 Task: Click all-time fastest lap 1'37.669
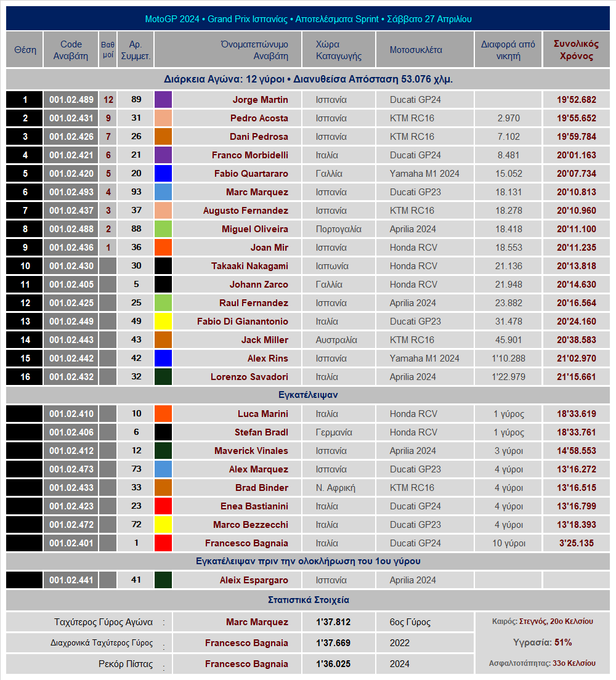click(x=333, y=643)
